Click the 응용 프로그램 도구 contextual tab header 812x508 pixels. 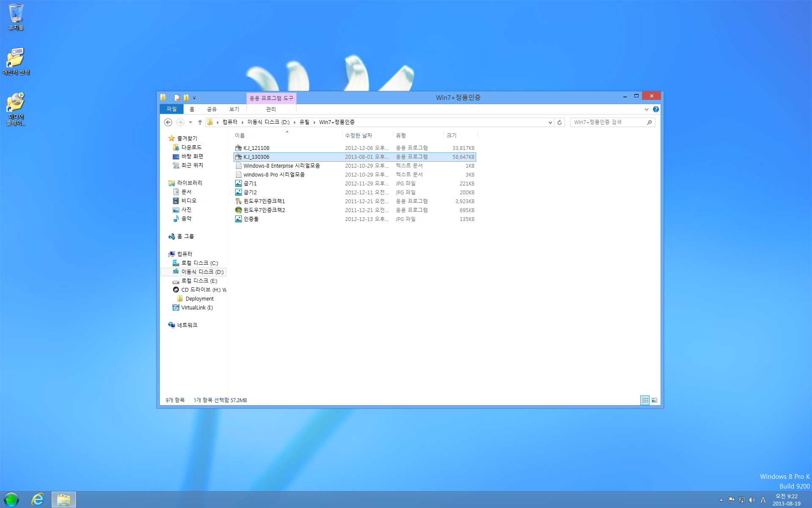pyautogui.click(x=271, y=98)
